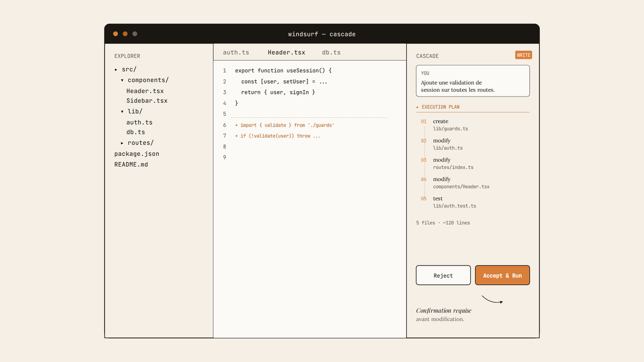The height and width of the screenshot is (362, 644).
Task: Select auth.ts in the explorer tree
Action: click(140, 122)
